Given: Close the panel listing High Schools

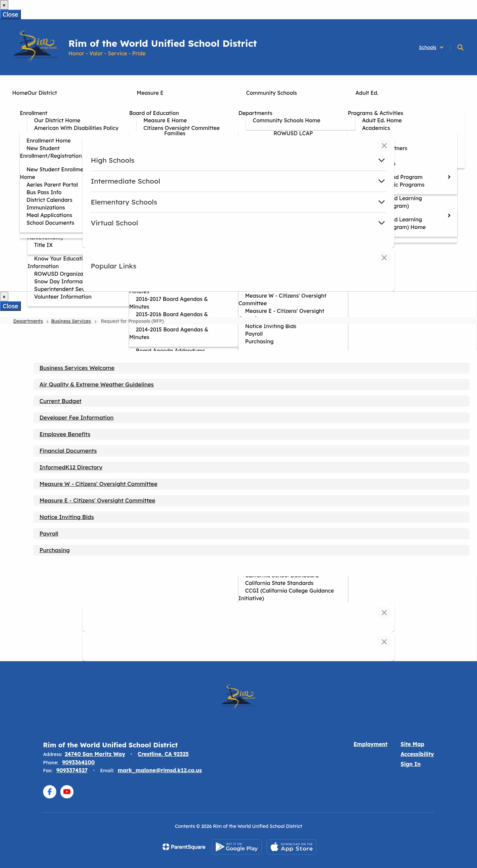Looking at the screenshot, I should click(384, 145).
